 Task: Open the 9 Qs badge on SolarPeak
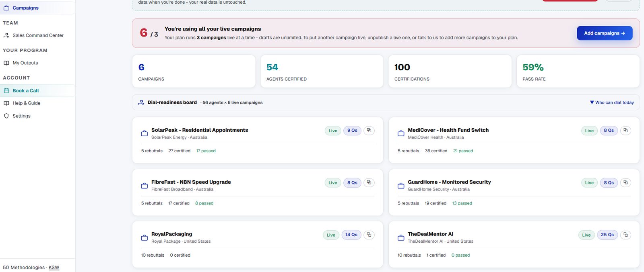[x=352, y=131]
